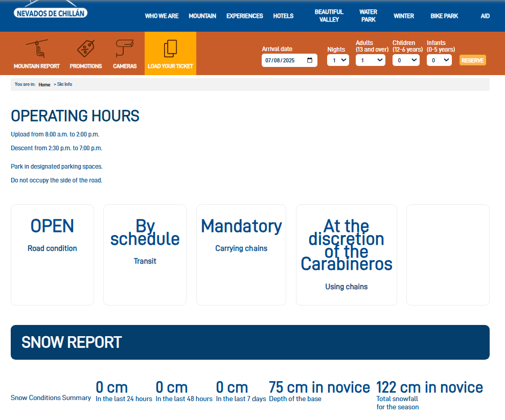The height and width of the screenshot is (420, 505).
Task: Go to the Hotels menu
Action: click(x=283, y=16)
